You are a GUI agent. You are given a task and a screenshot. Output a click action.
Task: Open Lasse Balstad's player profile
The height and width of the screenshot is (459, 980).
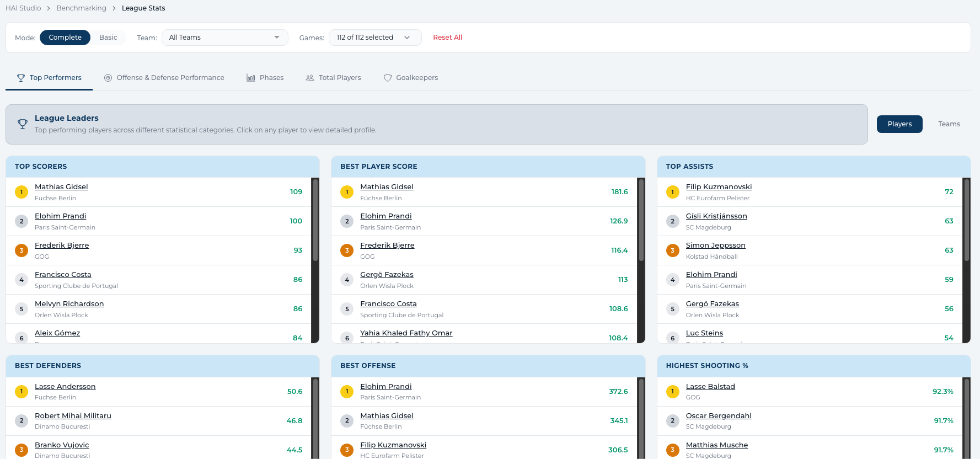710,387
